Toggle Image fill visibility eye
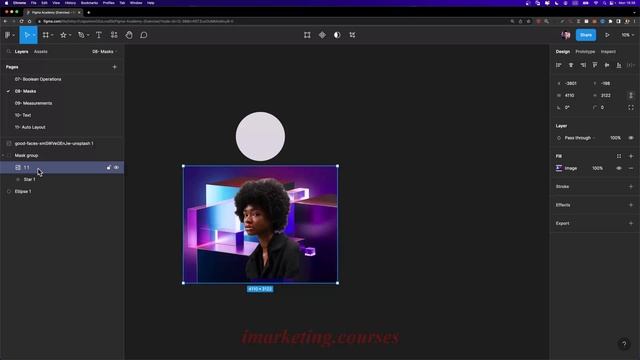The height and width of the screenshot is (360, 640). coord(619,168)
